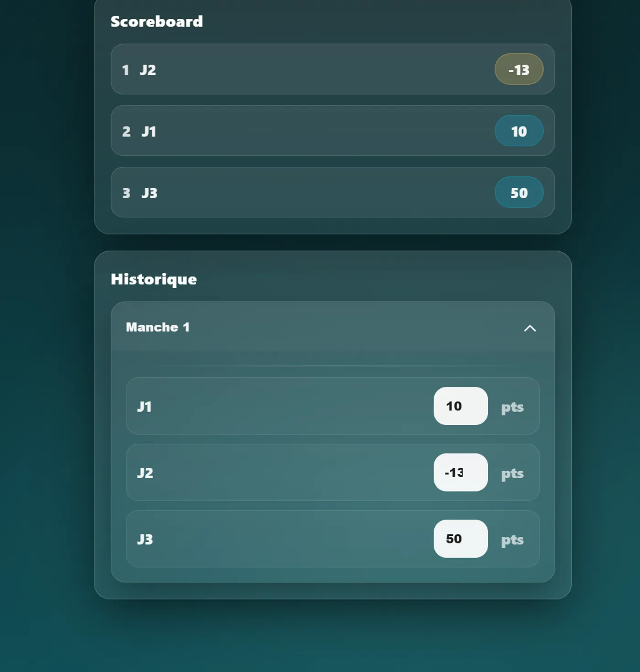
Task: Select the J2 row inside Manche 1
Action: click(274, 472)
